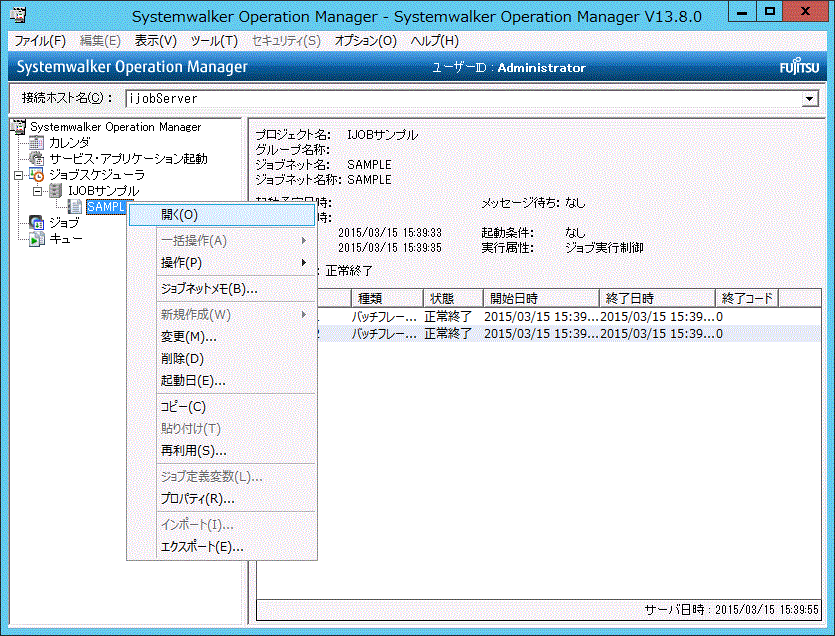Expand the 一括操作(A) submenu arrow
Image resolution: width=835 pixels, height=636 pixels.
pos(304,241)
